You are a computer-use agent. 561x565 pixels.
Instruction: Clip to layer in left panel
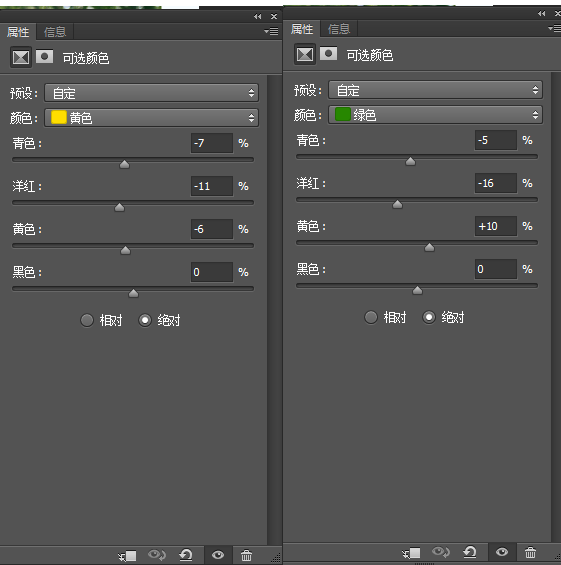click(128, 555)
